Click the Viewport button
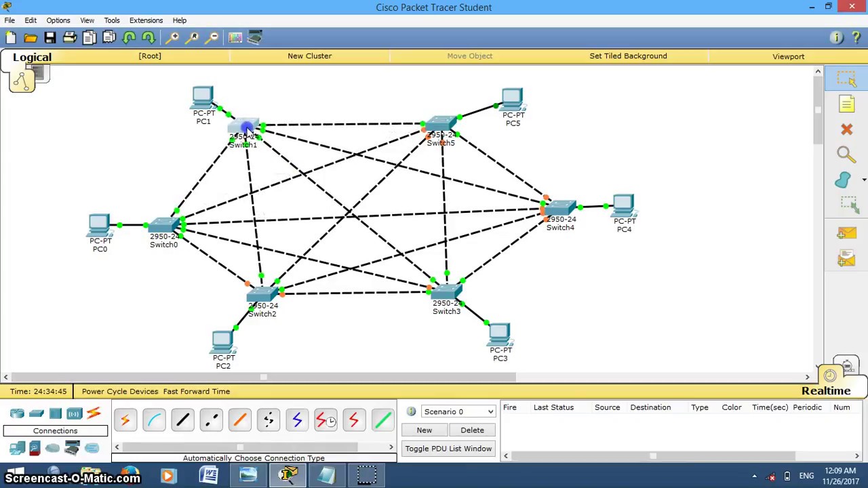The width and height of the screenshot is (868, 488). click(x=788, y=56)
